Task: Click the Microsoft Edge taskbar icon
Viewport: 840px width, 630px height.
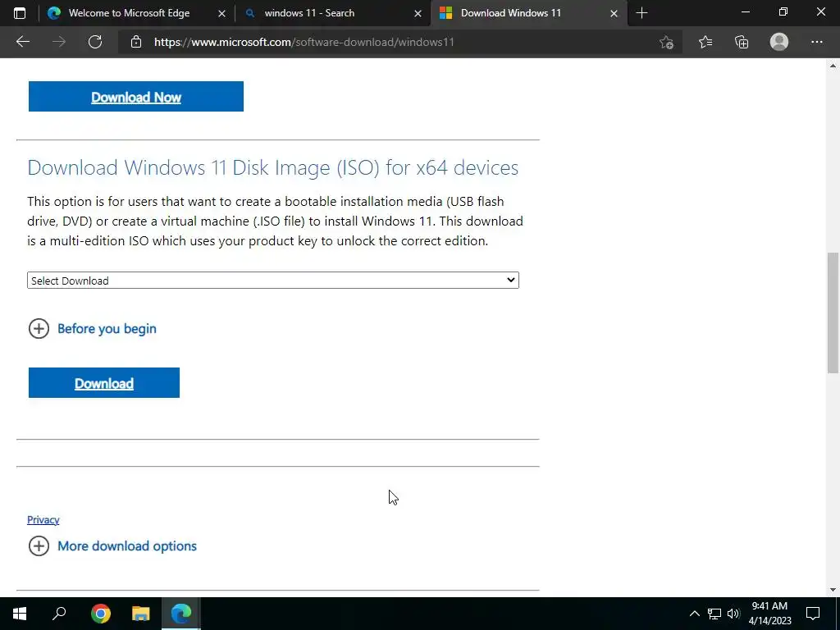Action: pyautogui.click(x=181, y=614)
